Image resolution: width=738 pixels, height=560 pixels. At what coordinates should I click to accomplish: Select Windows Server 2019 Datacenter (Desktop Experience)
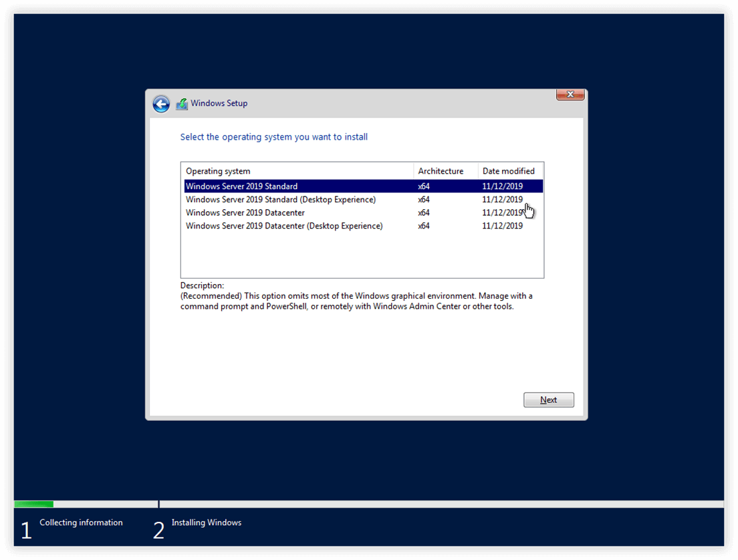tap(364, 226)
